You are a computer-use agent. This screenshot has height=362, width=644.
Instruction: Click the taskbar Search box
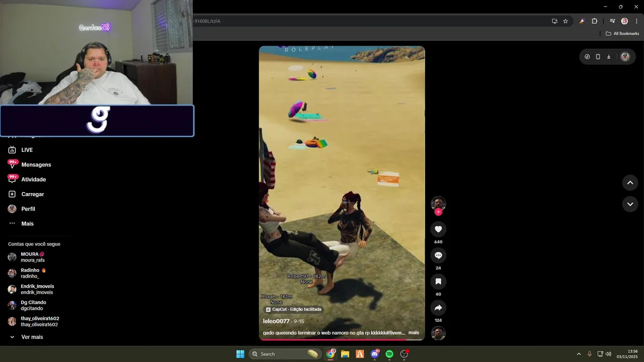tap(285, 354)
